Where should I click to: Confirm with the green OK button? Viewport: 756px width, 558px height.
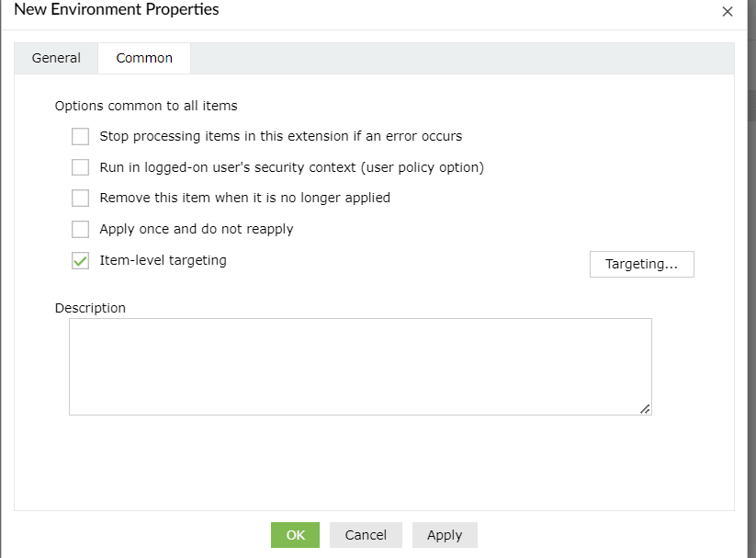click(x=295, y=535)
